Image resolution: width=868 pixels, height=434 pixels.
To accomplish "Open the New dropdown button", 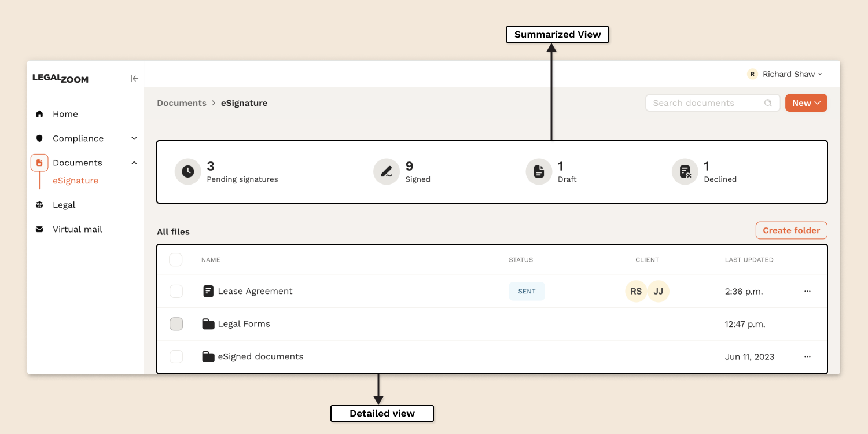I will click(806, 103).
